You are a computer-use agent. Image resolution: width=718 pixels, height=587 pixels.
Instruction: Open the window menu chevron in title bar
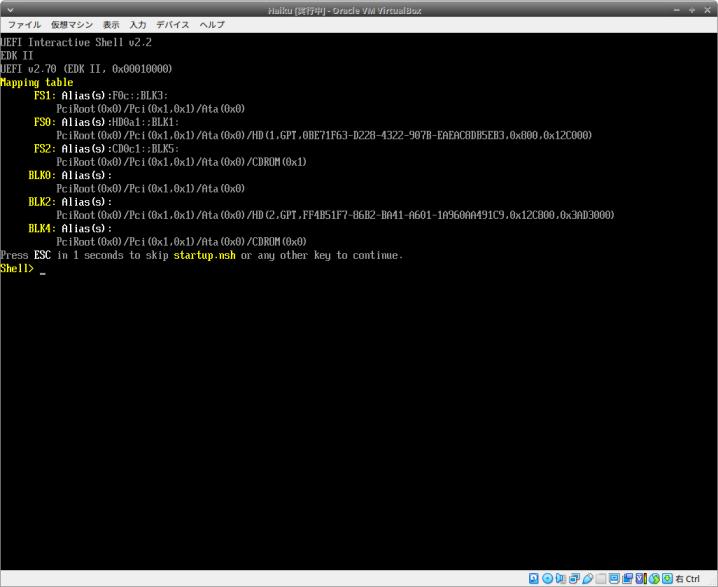point(10,10)
